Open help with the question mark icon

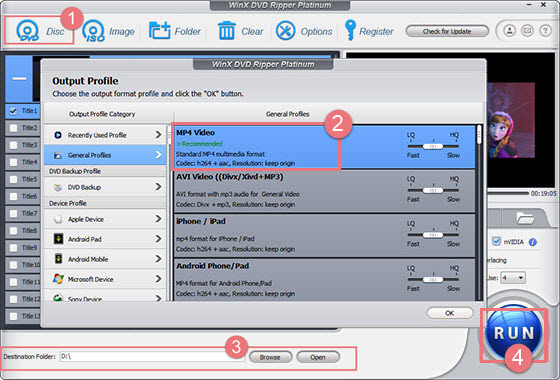coord(545,31)
